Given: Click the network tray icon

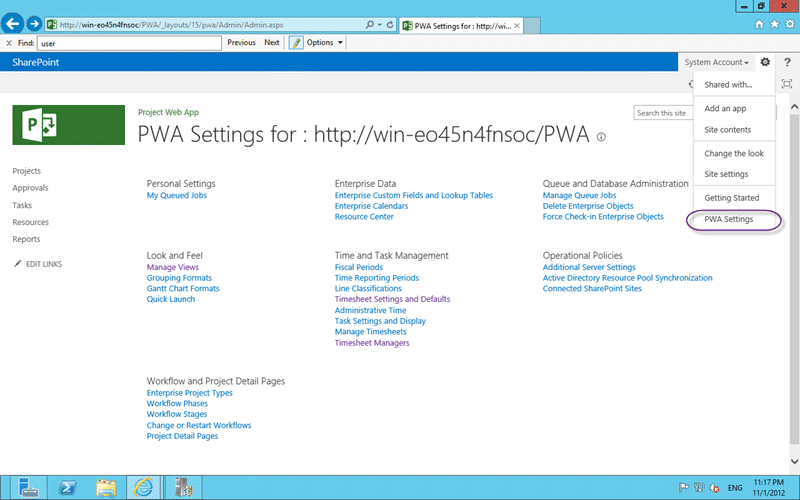Looking at the screenshot, I should [x=699, y=487].
